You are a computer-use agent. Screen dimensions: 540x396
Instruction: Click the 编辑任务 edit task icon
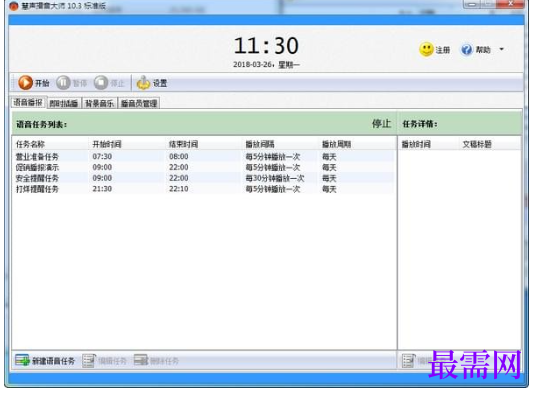tap(89, 361)
